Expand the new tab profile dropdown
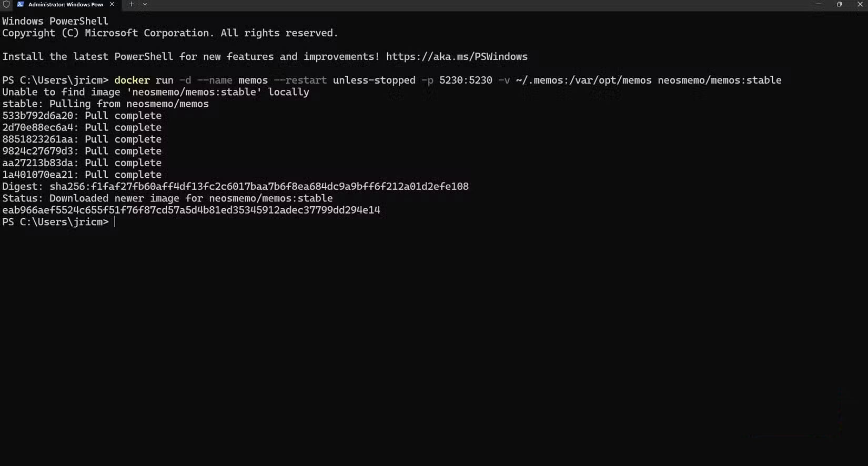This screenshot has height=466, width=868. (145, 4)
